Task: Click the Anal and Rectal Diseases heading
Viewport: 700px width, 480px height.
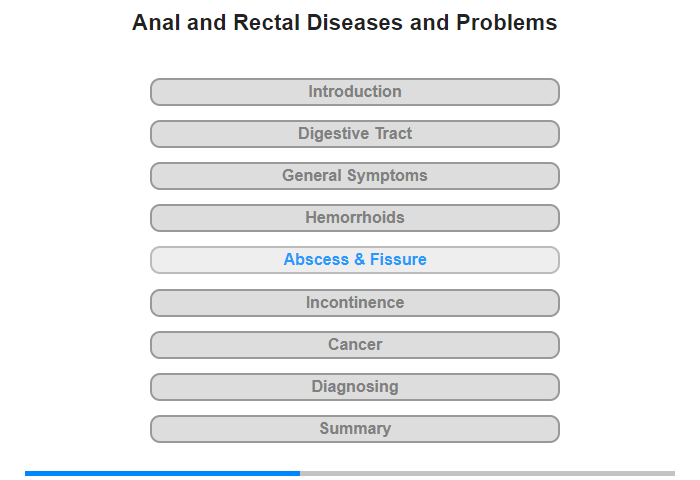Action: pos(344,22)
